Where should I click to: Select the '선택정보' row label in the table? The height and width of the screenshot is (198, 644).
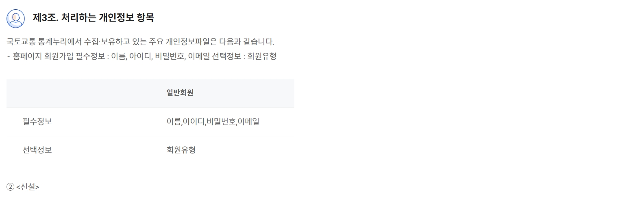(x=37, y=150)
